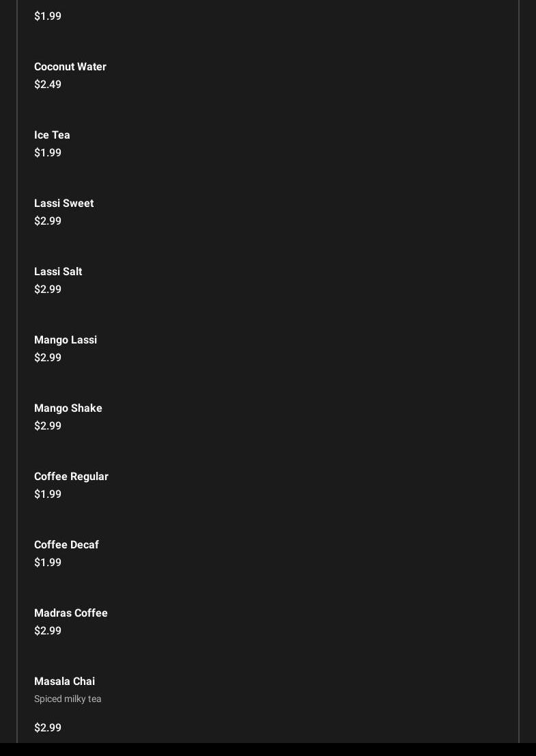Click the price below Ice Tea
Image resolution: width=536 pixels, height=756 pixels.
(48, 153)
